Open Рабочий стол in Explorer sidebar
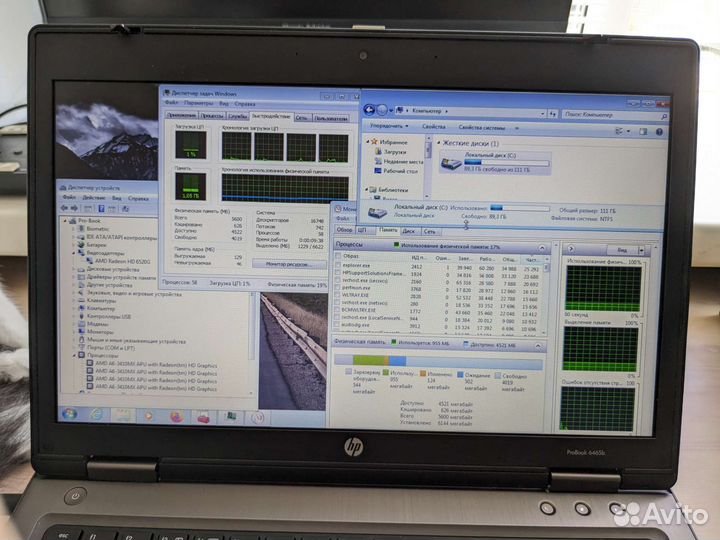Viewport: 720px width, 540px height. point(396,171)
